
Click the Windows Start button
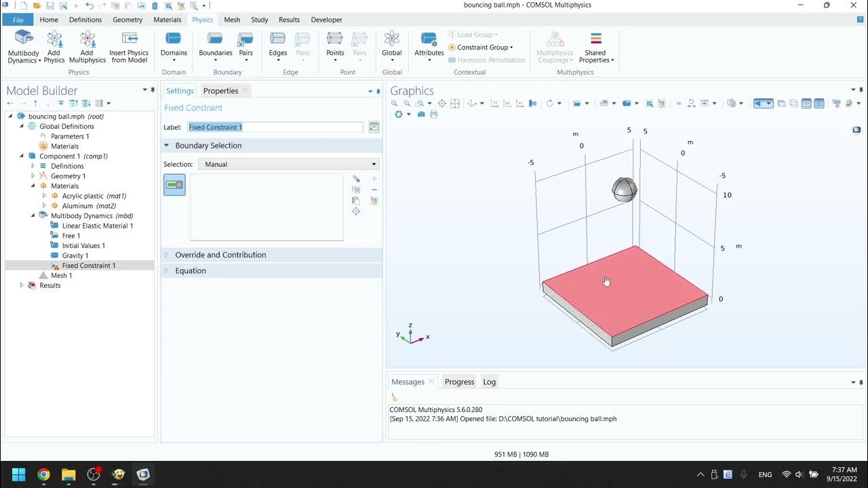[x=18, y=474]
